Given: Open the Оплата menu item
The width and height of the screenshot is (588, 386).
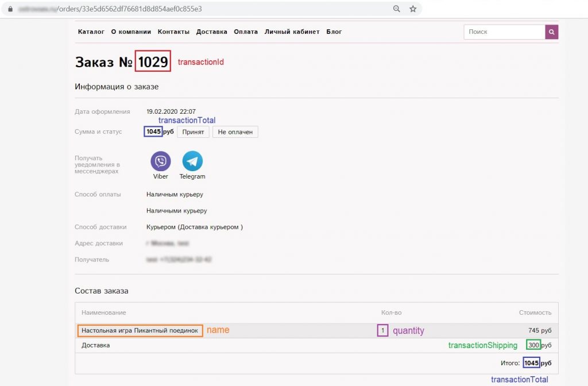Looking at the screenshot, I should coord(246,32).
